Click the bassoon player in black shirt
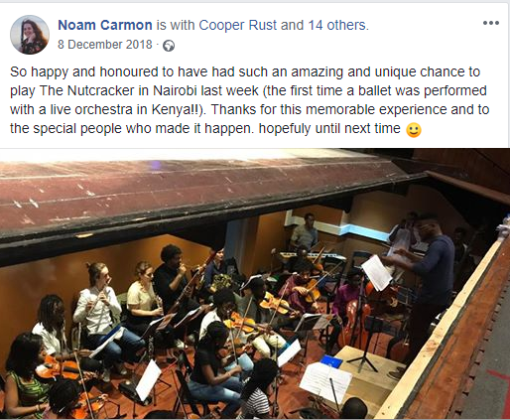Image resolution: width=510 pixels, height=420 pixels. (x=172, y=278)
